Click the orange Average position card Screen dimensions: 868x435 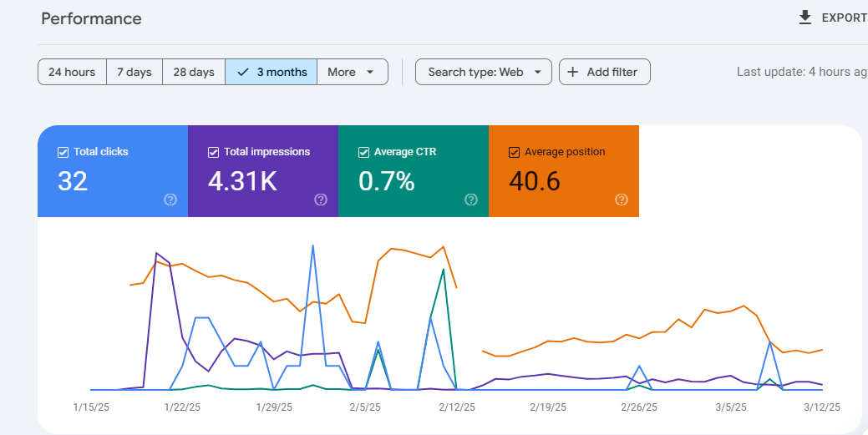pos(564,171)
